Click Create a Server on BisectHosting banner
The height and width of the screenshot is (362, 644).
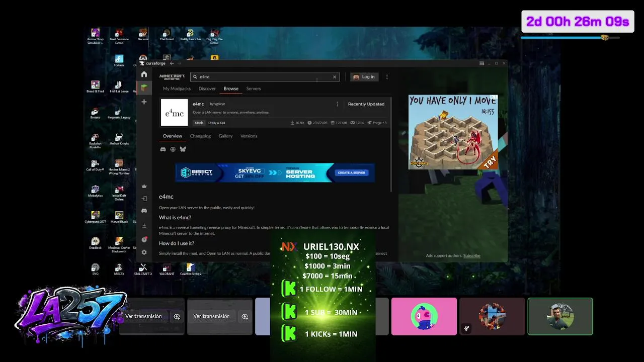pos(351,172)
